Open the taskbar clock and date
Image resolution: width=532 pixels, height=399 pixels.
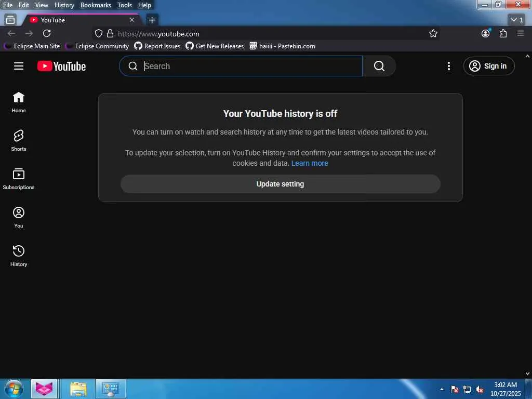(x=506, y=389)
